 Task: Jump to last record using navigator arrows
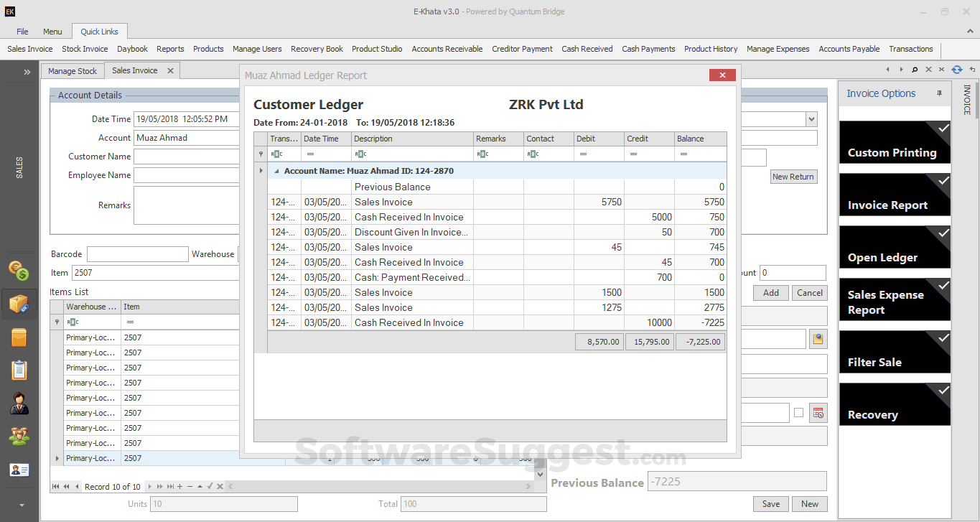coord(170,486)
